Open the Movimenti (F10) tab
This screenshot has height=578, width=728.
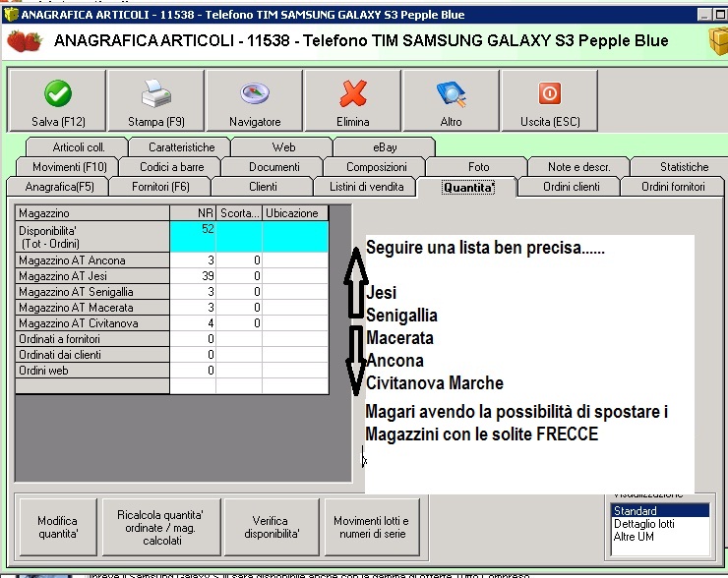pyautogui.click(x=69, y=166)
